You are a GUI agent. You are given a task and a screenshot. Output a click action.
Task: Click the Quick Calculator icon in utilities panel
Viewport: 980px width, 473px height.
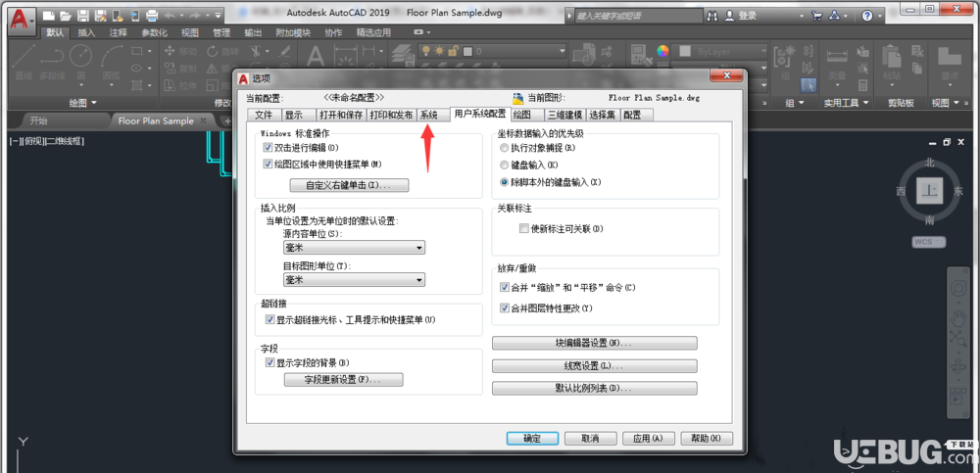tap(863, 85)
